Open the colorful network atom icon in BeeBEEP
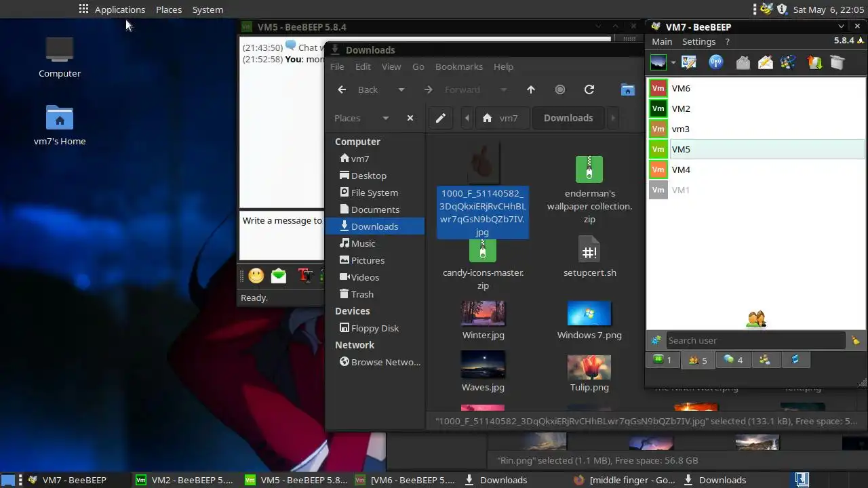The image size is (868, 488). click(788, 62)
